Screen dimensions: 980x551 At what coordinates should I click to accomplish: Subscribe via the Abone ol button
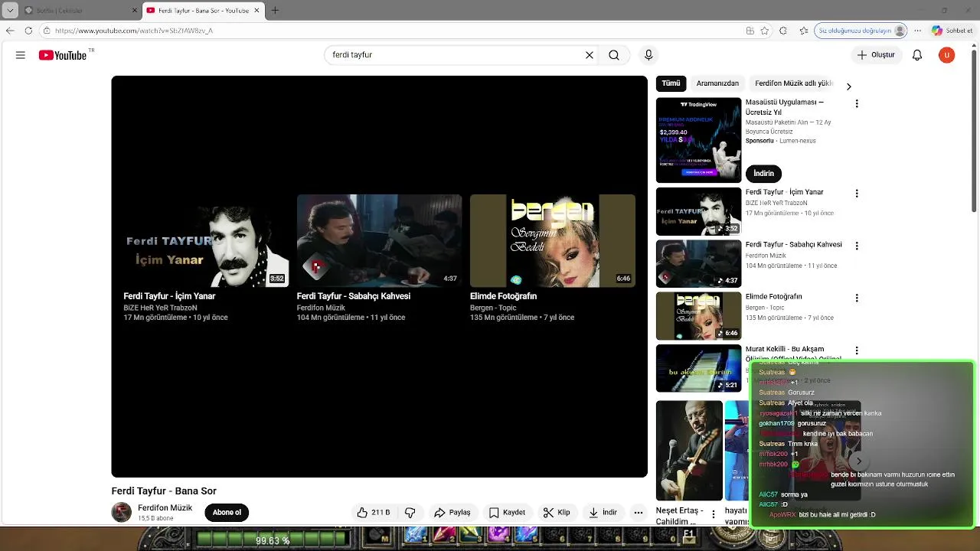pos(227,513)
